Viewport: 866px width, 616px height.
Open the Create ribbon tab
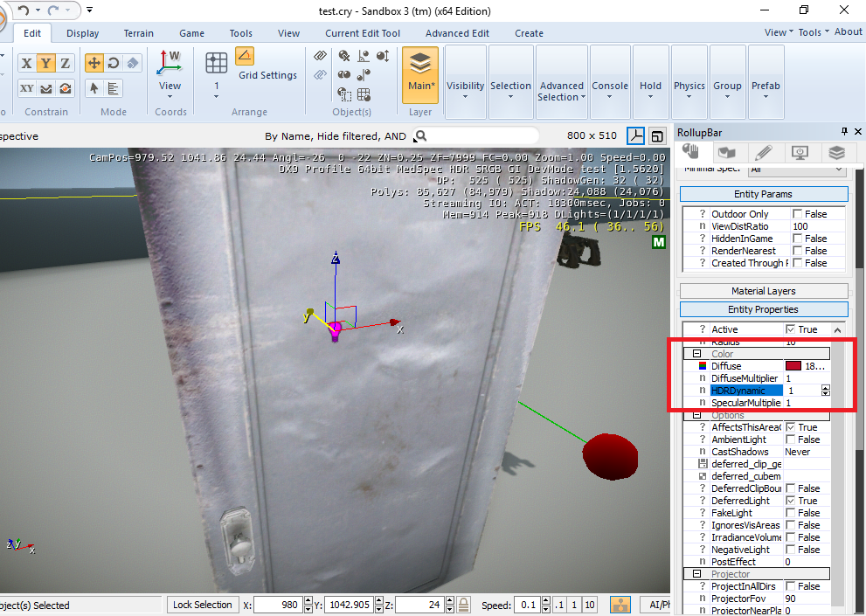click(x=529, y=33)
